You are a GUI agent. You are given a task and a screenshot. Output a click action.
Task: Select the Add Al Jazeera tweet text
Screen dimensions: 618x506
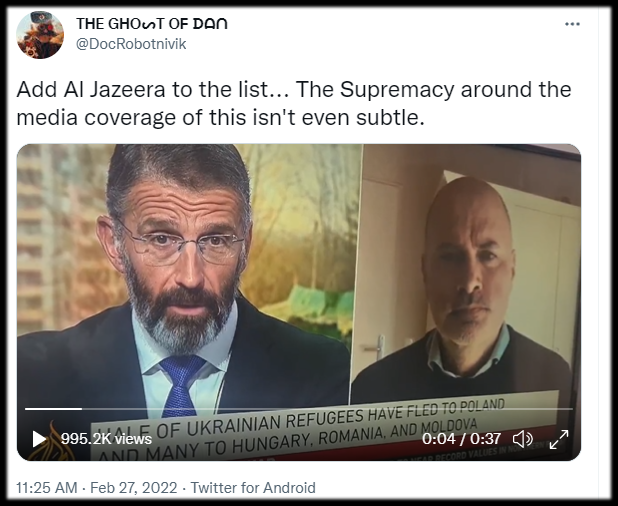(294, 103)
